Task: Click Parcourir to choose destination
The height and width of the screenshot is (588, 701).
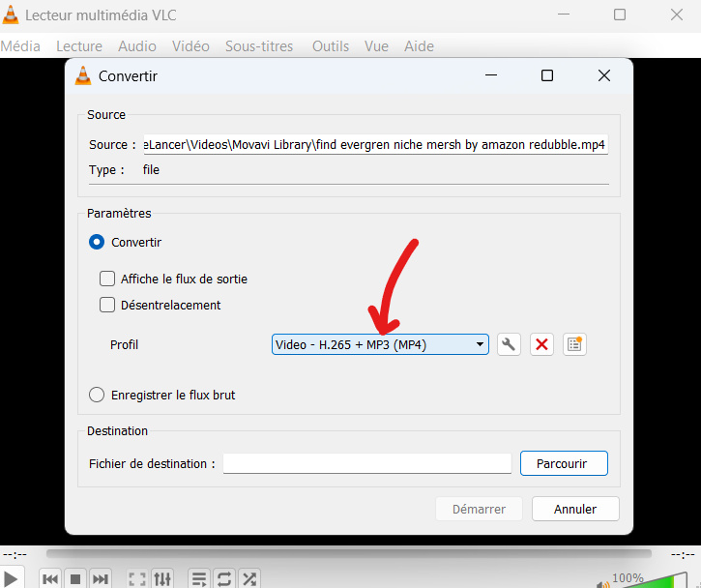Action: pos(564,463)
